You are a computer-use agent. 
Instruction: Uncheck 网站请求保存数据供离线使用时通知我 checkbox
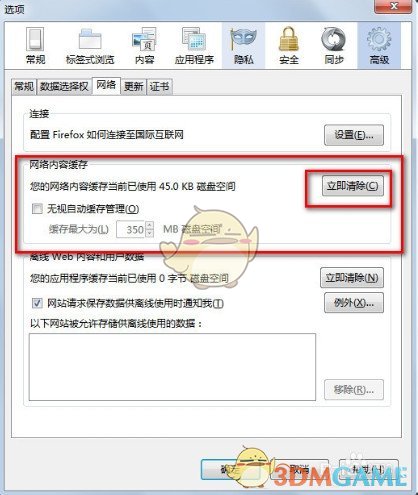[x=37, y=303]
